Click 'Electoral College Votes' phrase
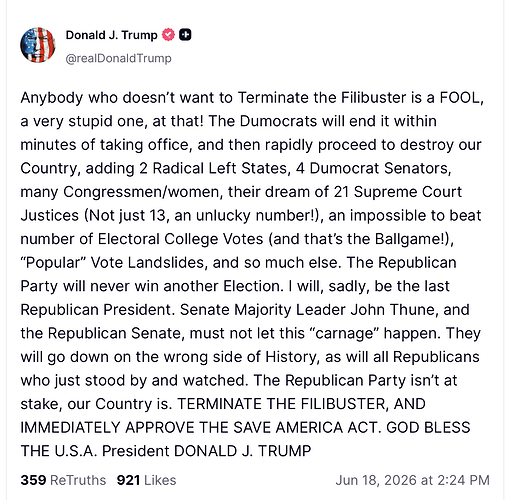Image resolution: width=505 pixels, height=500 pixels. tap(180, 239)
